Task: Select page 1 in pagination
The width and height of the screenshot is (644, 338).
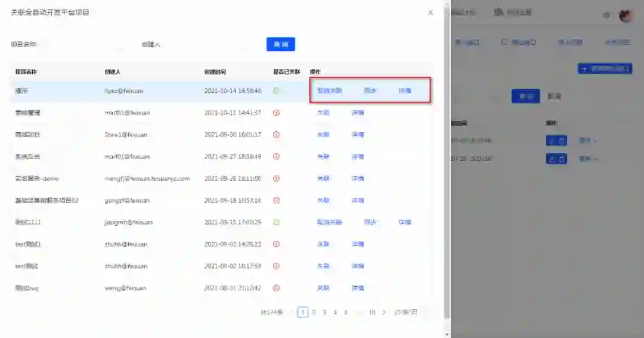Action: [303, 312]
